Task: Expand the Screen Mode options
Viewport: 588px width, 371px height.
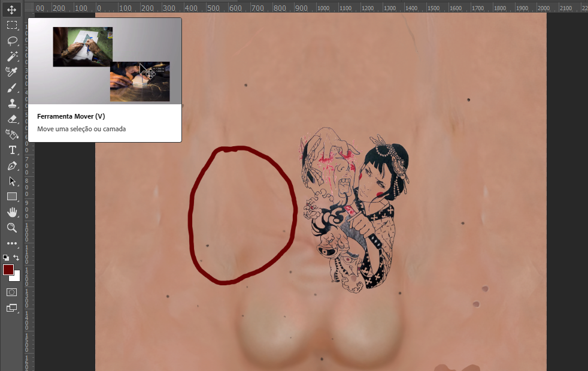Action: click(x=12, y=307)
